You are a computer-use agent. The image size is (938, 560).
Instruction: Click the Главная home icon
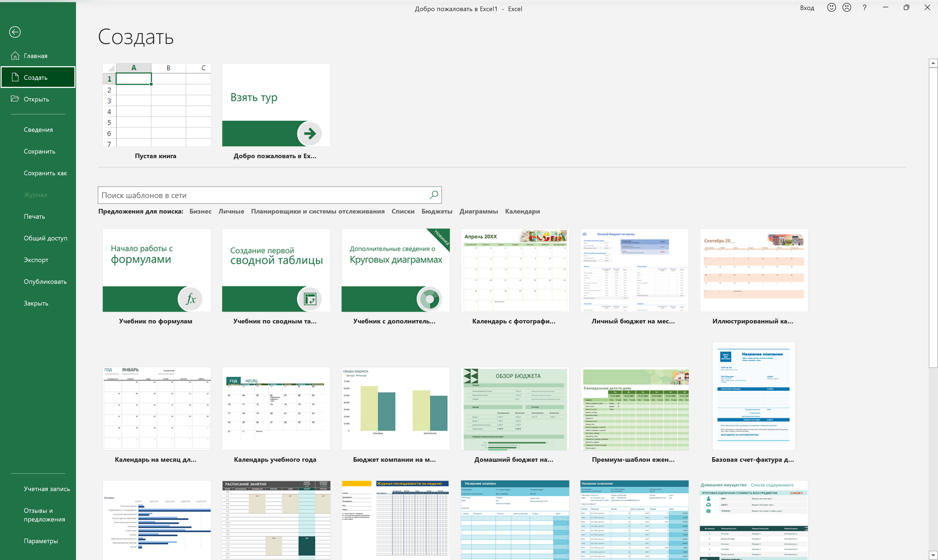click(x=15, y=55)
